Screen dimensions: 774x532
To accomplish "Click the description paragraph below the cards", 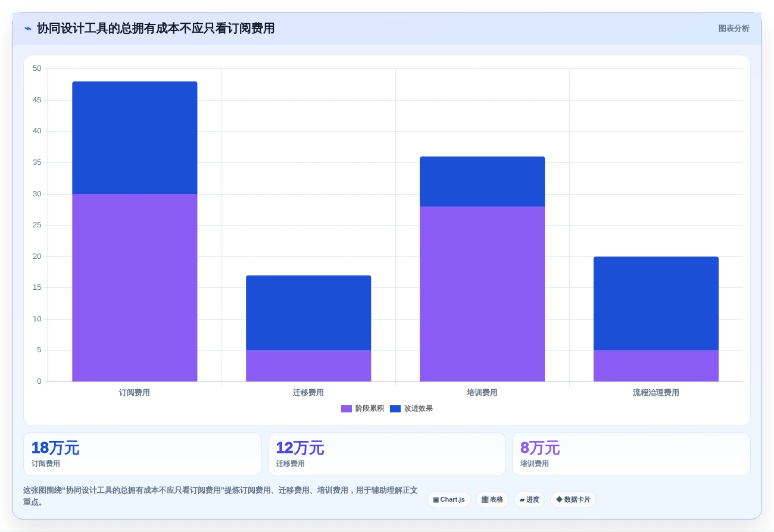I will tap(220, 496).
